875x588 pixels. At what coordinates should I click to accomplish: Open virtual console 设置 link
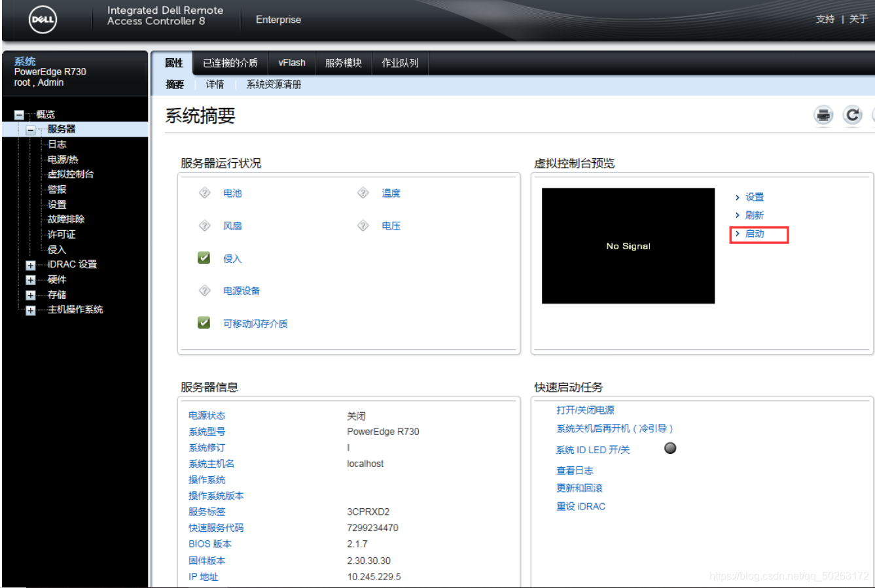tap(755, 197)
